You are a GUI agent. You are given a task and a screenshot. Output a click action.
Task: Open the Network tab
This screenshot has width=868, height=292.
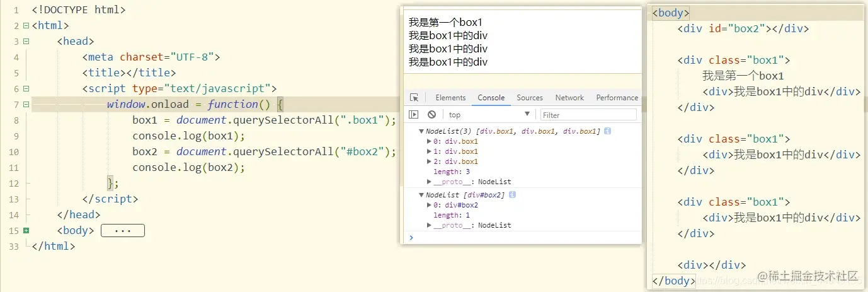[569, 98]
